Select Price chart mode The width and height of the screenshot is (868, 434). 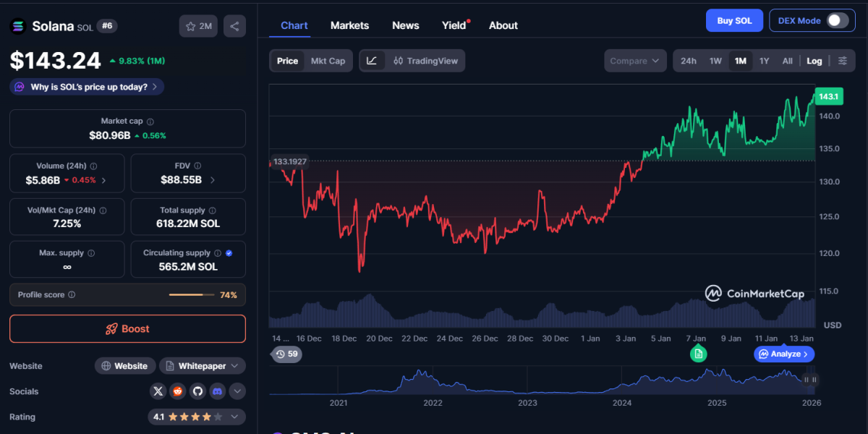click(287, 61)
